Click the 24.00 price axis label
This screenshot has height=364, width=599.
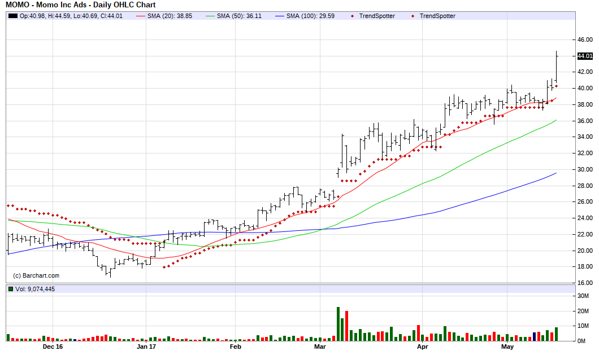coord(585,218)
